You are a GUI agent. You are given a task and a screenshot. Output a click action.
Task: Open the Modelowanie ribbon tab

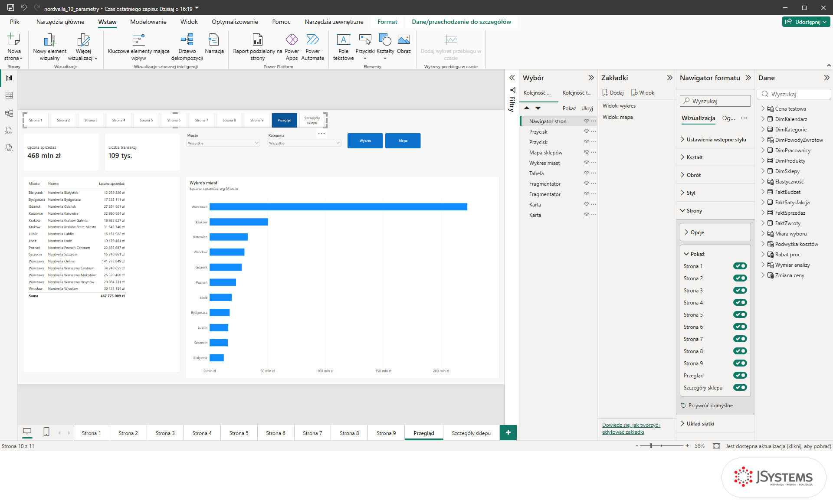[x=148, y=22]
